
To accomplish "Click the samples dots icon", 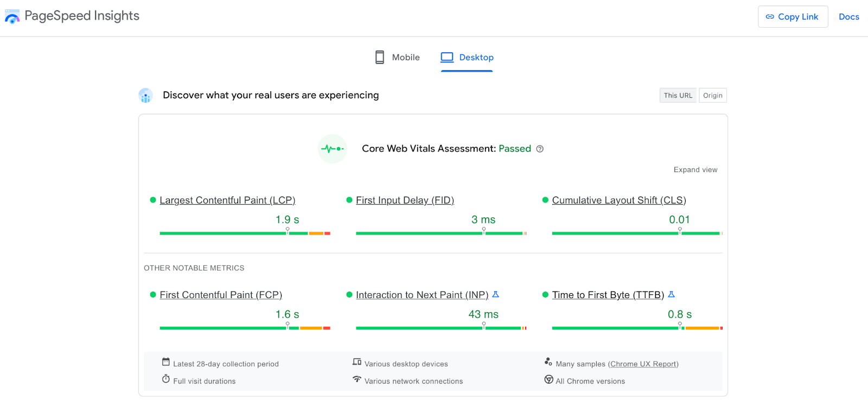I will click(x=548, y=362).
